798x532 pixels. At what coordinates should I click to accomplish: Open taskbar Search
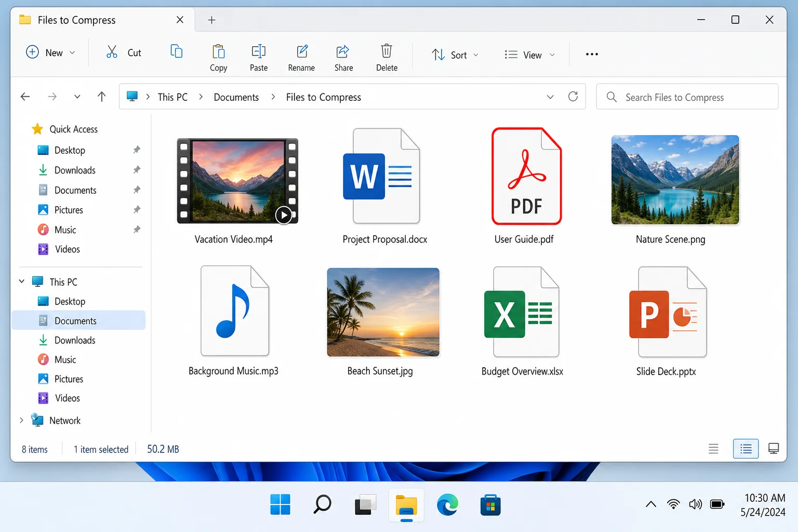pos(322,504)
